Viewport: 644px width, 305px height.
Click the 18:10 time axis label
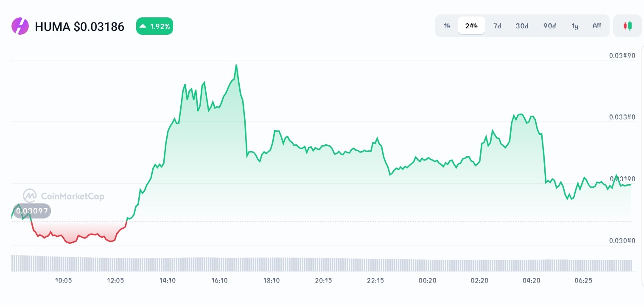pos(272,280)
